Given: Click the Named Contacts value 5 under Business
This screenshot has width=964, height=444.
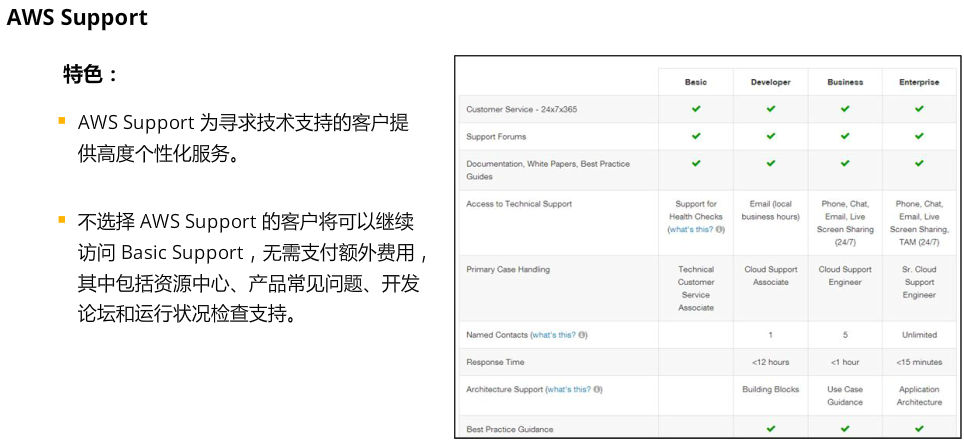Looking at the screenshot, I should pos(845,335).
